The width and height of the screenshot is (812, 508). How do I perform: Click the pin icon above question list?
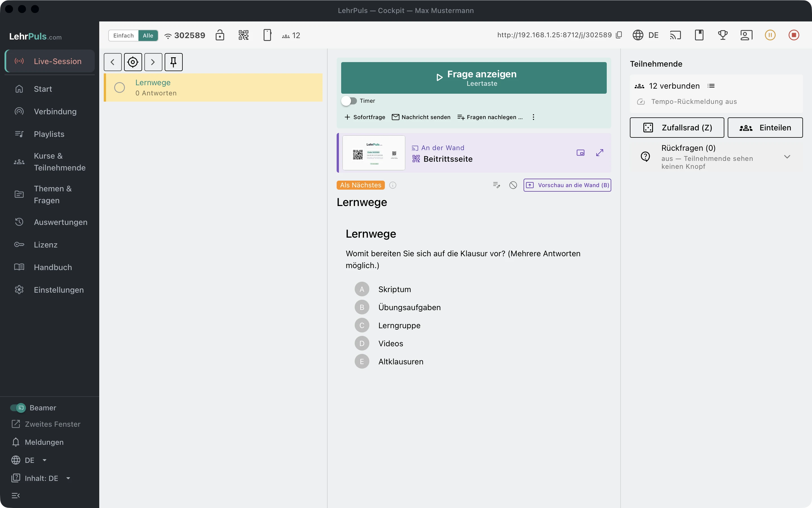tap(173, 62)
